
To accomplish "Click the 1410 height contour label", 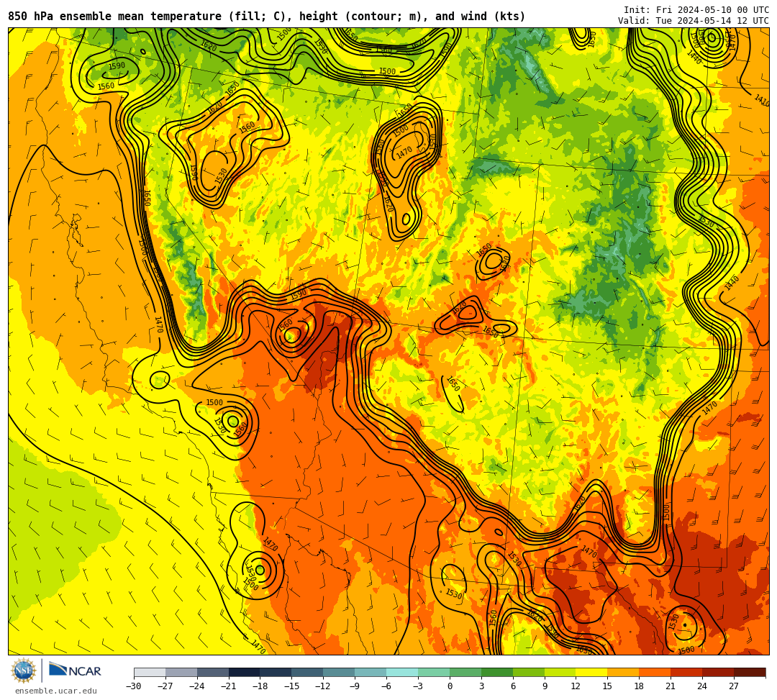I will click(762, 100).
